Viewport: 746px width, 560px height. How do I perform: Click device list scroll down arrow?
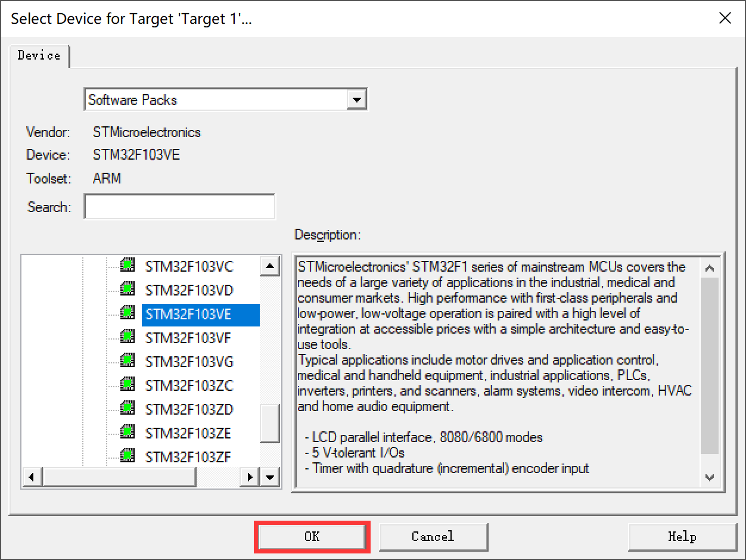click(x=270, y=477)
